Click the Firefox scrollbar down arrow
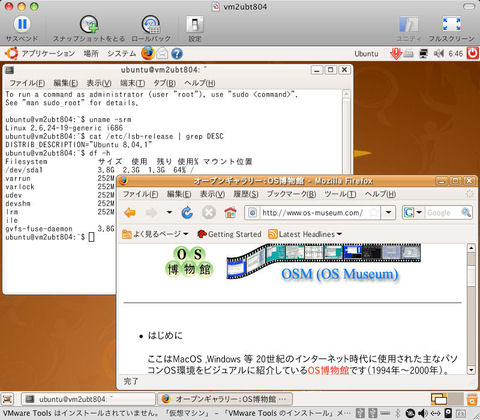This screenshot has height=420, width=480. 471,370
